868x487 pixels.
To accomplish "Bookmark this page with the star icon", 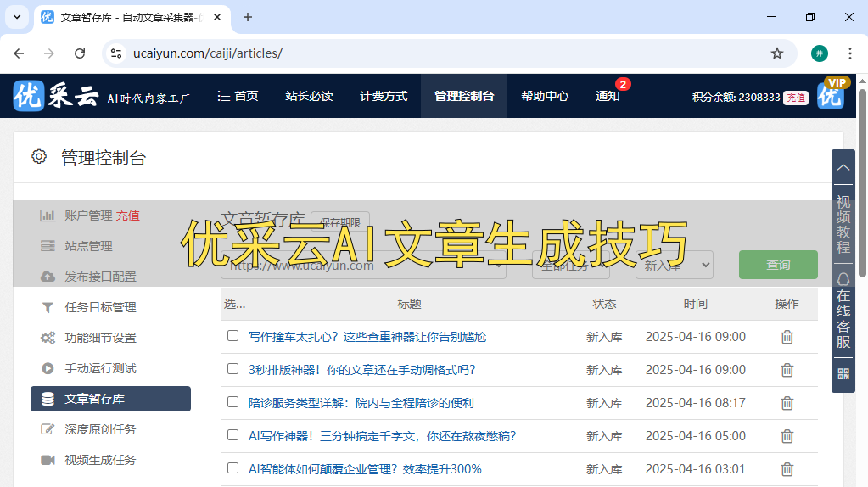I will (777, 53).
